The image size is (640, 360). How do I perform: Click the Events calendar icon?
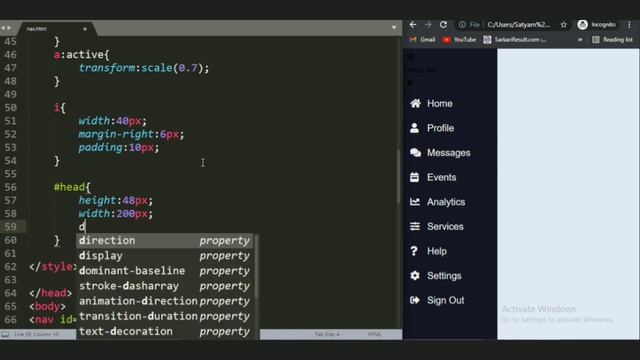pos(414,177)
